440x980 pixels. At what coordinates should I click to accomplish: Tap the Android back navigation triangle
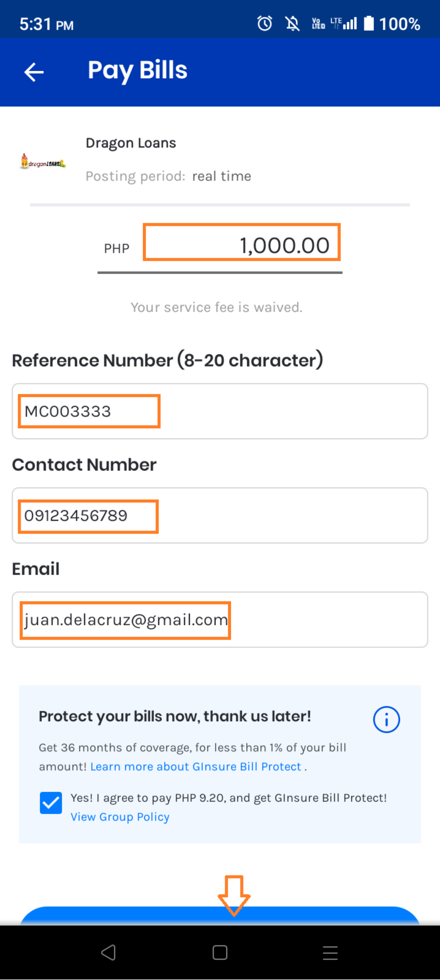[109, 952]
